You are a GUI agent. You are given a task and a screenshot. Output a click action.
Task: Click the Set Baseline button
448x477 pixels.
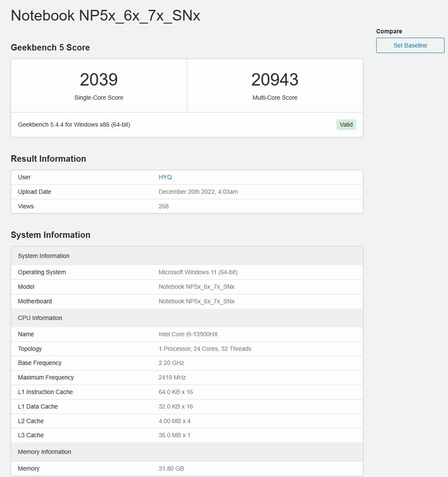click(x=410, y=45)
